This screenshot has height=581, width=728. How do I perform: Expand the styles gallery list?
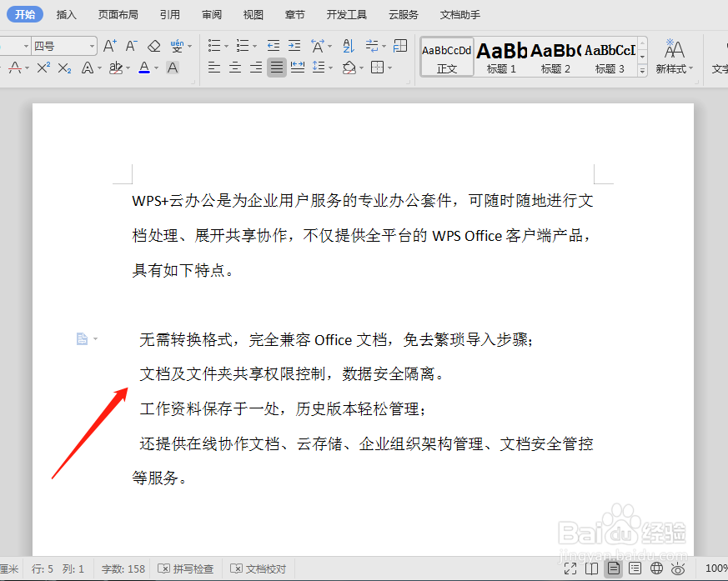[642, 71]
